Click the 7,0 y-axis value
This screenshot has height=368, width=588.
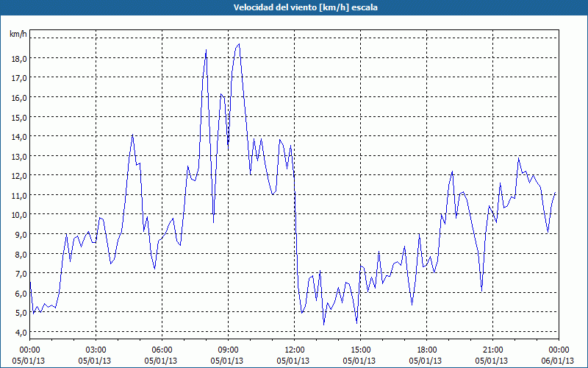pos(21,273)
